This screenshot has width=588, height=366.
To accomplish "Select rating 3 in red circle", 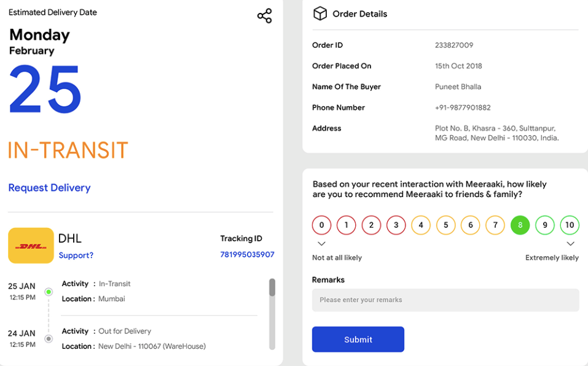I will pyautogui.click(x=396, y=225).
